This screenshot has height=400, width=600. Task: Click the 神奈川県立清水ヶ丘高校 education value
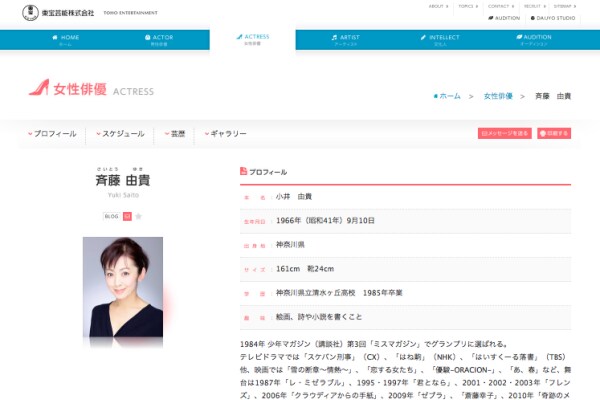[x=316, y=293]
